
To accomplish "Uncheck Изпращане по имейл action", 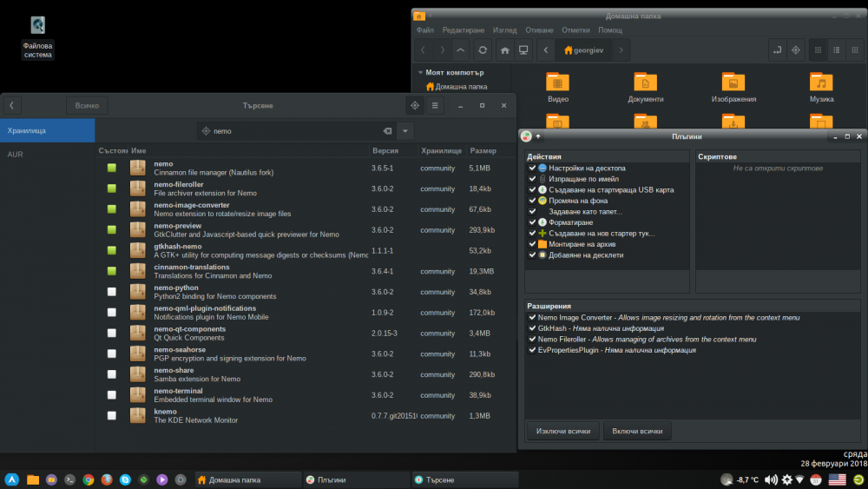I will 533,179.
